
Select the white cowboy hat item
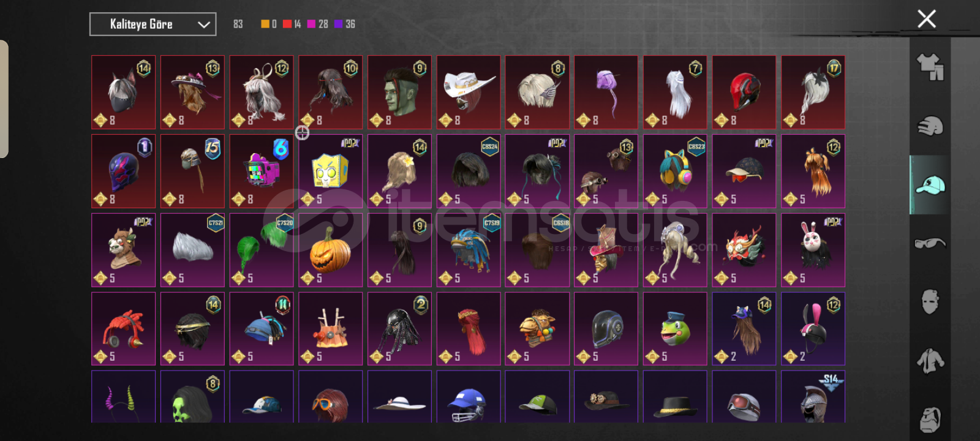[x=469, y=92]
